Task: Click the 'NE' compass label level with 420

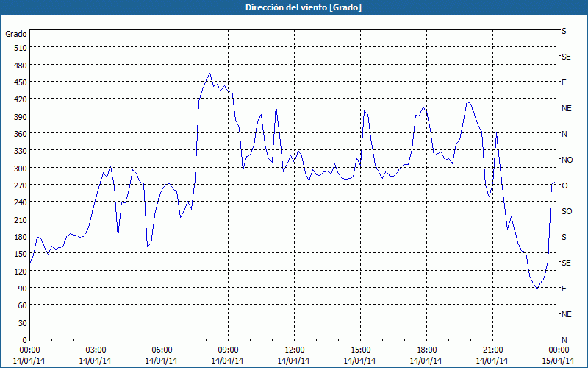Action: 566,108
